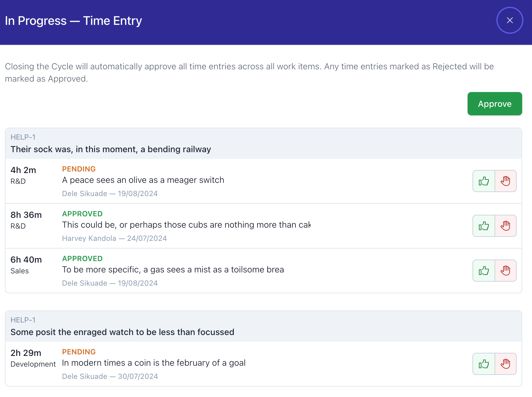
Task: Approve the 4h 2m R&D time entry
Action: (484, 181)
